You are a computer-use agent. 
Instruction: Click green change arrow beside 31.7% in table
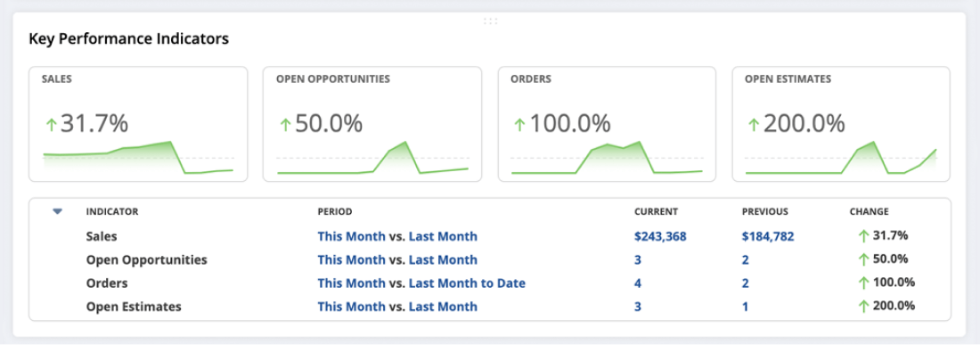864,236
